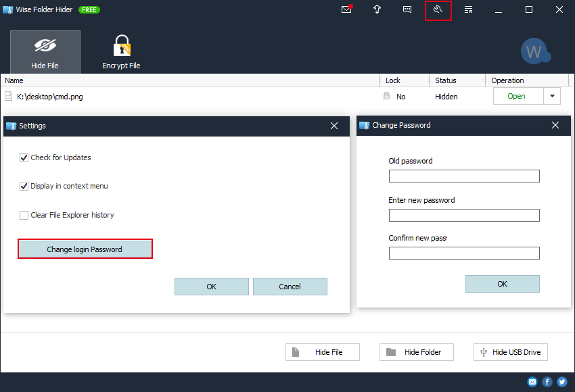Focus the Old password input field
575x392 pixels.
464,176
